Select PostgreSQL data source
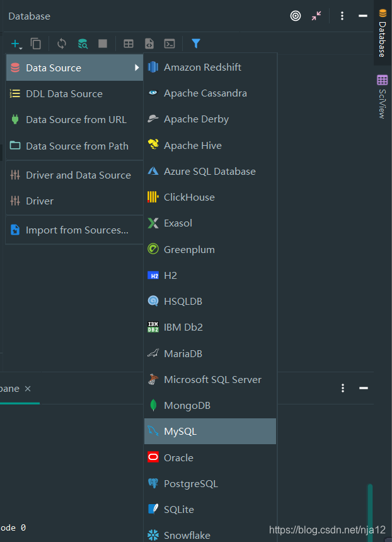Image resolution: width=392 pixels, height=542 pixels. pyautogui.click(x=210, y=483)
